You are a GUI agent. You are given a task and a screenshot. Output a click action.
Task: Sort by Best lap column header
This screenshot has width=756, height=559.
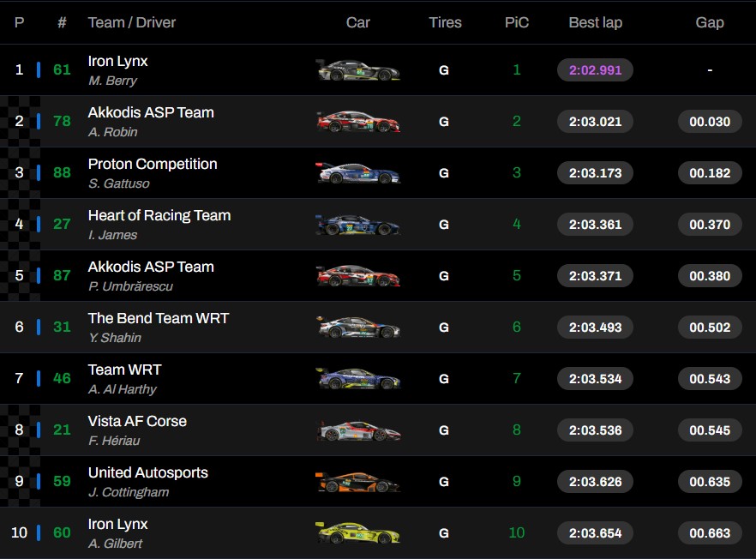pyautogui.click(x=595, y=22)
